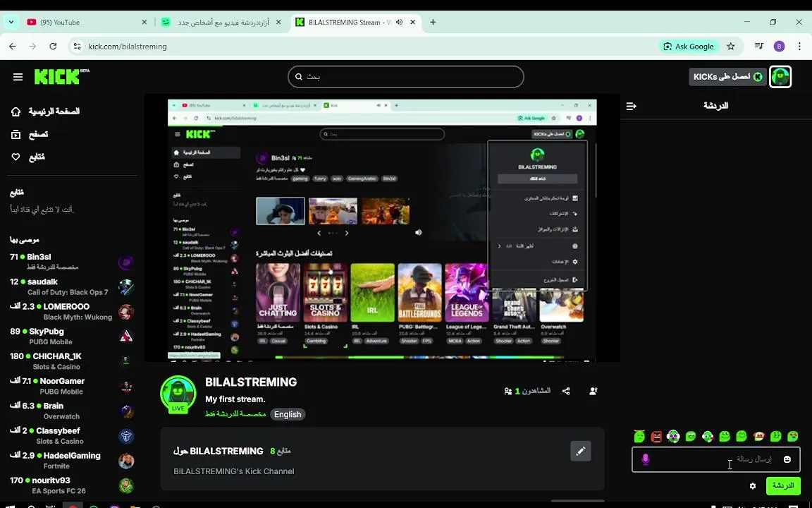
Task: Click SkyPubg's channel avatar in sidebar
Action: point(126,337)
